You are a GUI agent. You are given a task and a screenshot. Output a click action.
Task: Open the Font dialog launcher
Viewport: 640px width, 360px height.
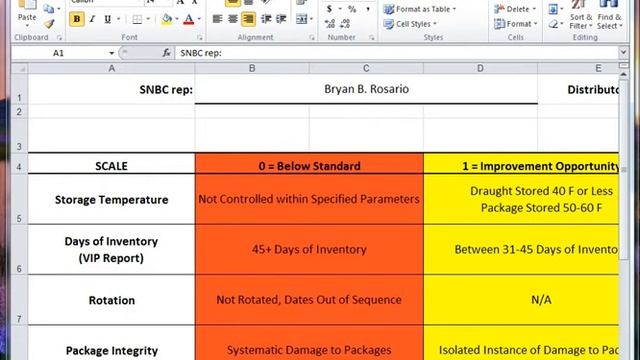click(200, 38)
